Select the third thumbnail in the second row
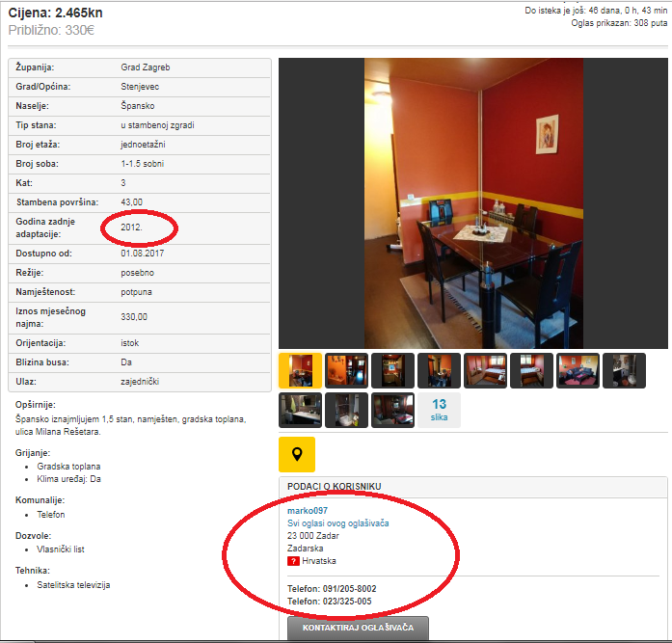Viewport: 672px width, 643px height. [392, 410]
